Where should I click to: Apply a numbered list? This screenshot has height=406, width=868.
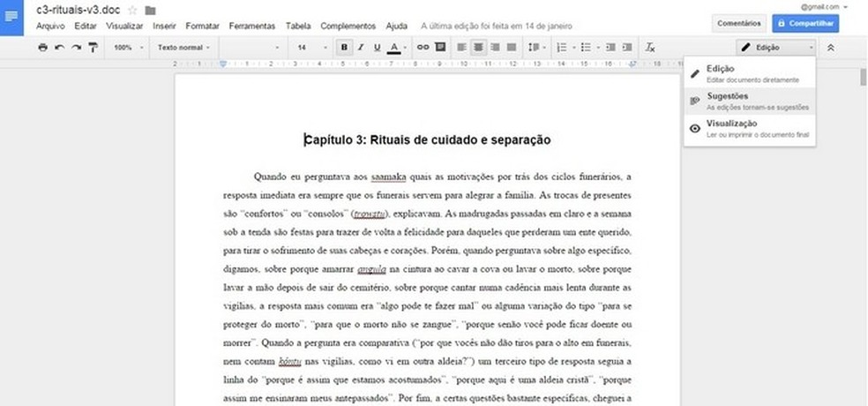[561, 48]
